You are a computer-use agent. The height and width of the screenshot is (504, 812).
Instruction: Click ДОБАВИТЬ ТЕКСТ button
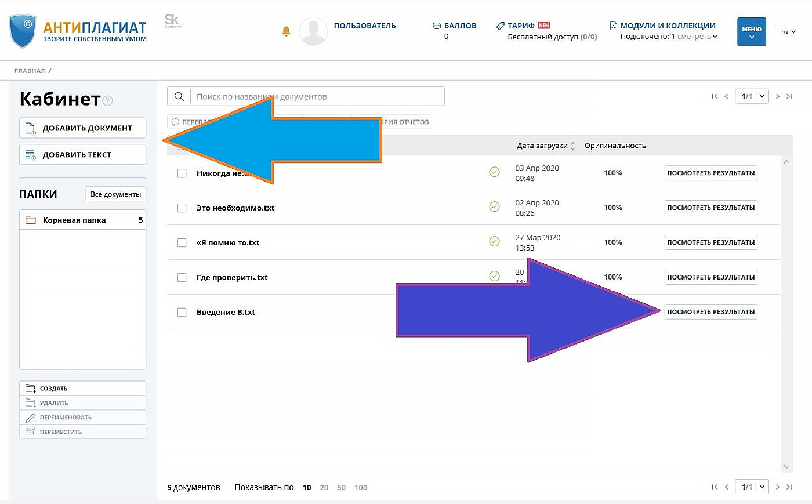pyautogui.click(x=82, y=155)
